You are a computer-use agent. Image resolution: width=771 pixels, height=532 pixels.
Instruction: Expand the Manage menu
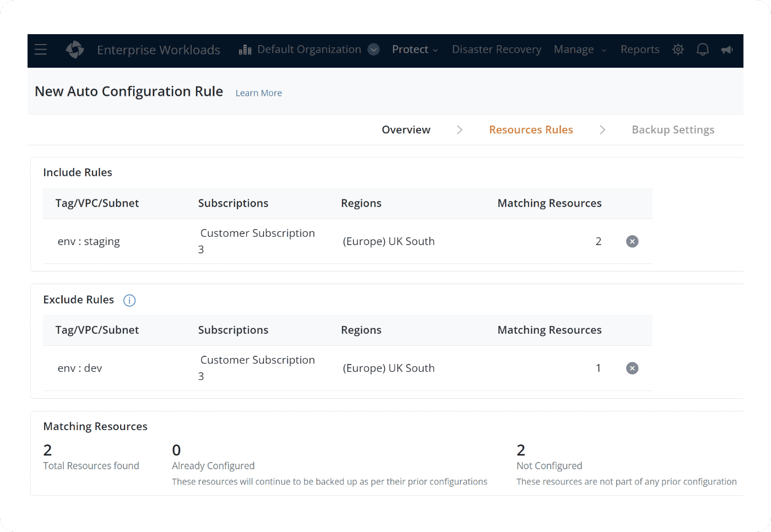pyautogui.click(x=579, y=50)
